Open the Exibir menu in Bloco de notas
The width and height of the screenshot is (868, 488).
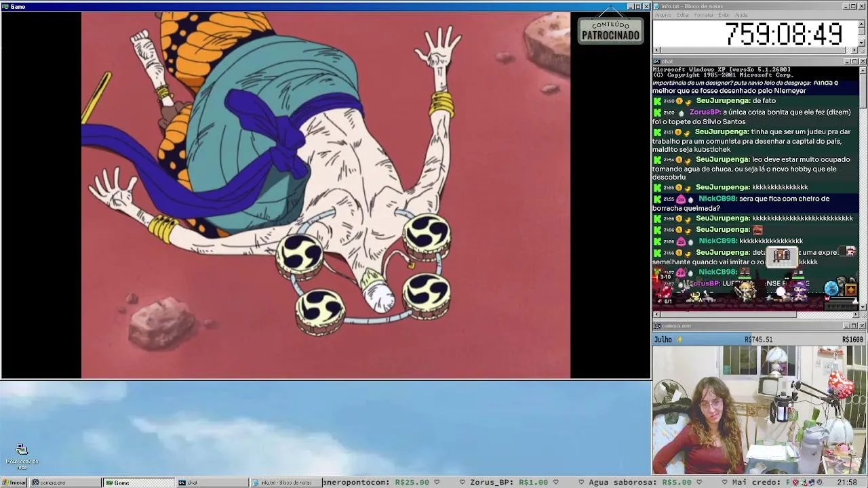724,15
